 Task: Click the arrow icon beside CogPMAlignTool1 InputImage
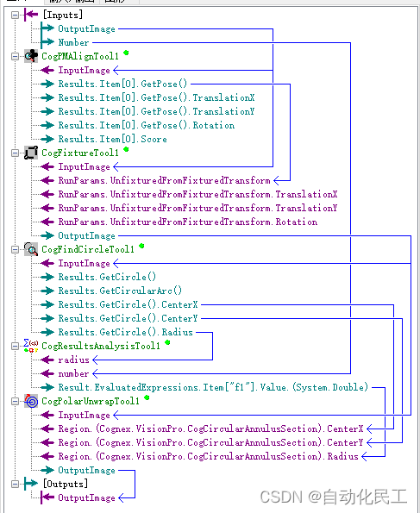(47, 70)
